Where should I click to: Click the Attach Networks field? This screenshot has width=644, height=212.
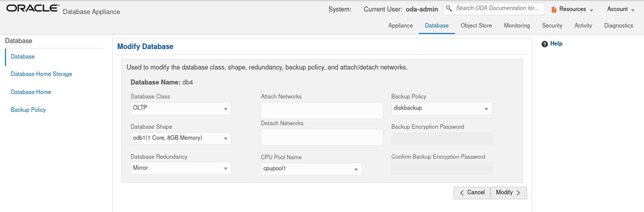322,111
